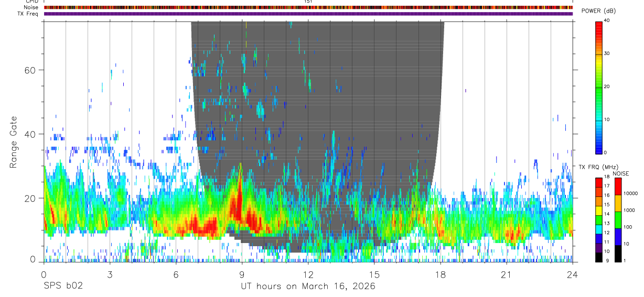Click the '18' hour tick on the time axis

(x=440, y=274)
